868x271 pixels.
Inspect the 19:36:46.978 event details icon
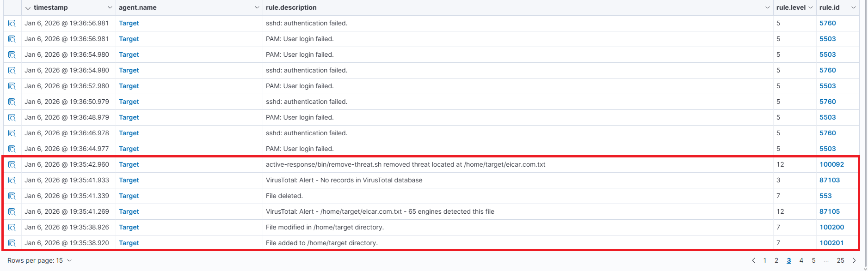12,133
